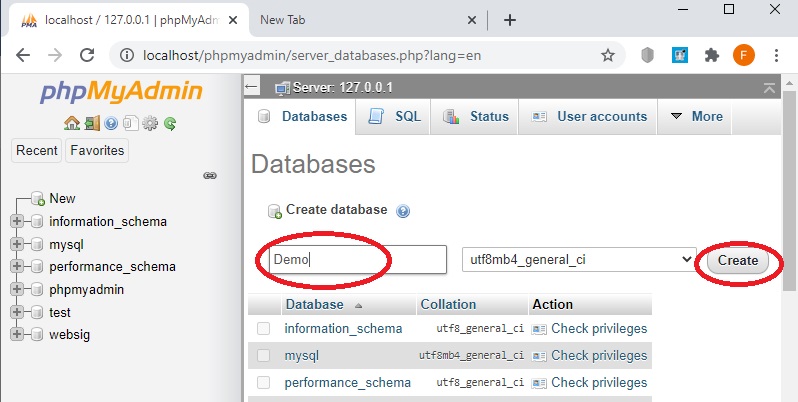Bookmark this page with the star icon

608,55
